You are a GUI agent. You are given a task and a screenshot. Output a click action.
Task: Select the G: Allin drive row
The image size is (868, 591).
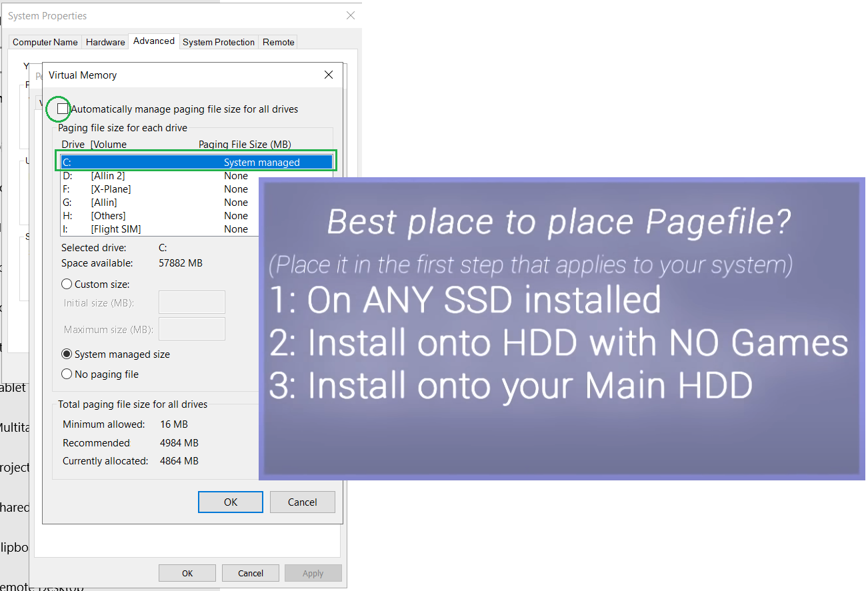[x=156, y=203]
